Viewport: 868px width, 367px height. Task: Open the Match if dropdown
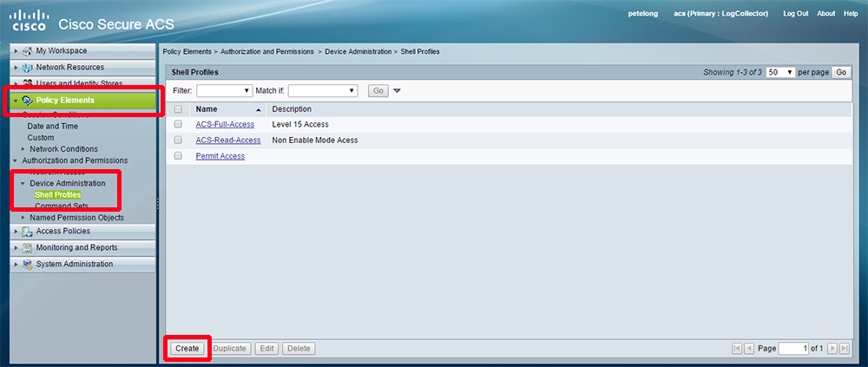(x=323, y=90)
